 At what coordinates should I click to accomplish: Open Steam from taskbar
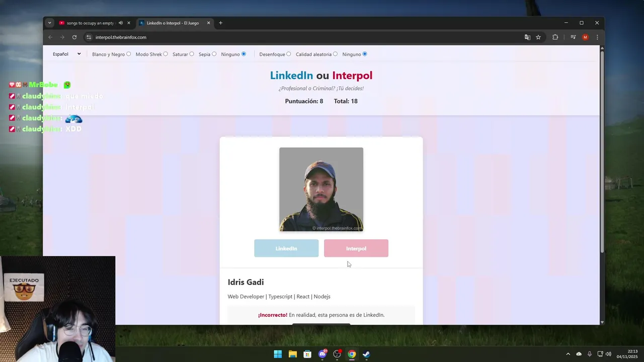[x=366, y=354]
